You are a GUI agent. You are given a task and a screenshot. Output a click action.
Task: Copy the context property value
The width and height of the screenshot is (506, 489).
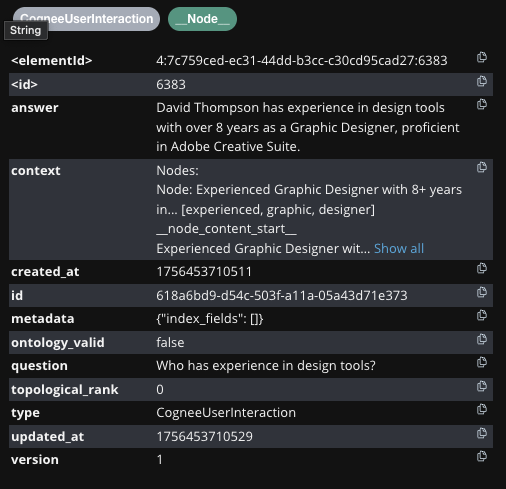click(482, 167)
